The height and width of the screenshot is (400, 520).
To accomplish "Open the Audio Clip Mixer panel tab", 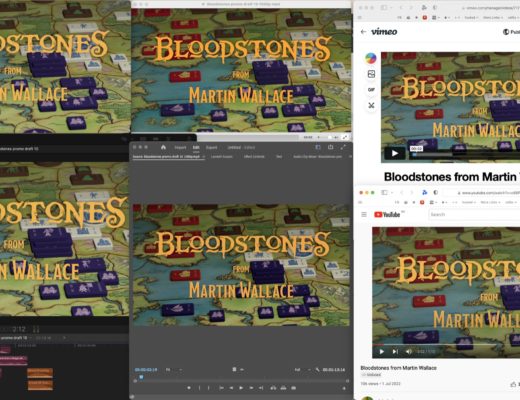I will click(x=317, y=156).
